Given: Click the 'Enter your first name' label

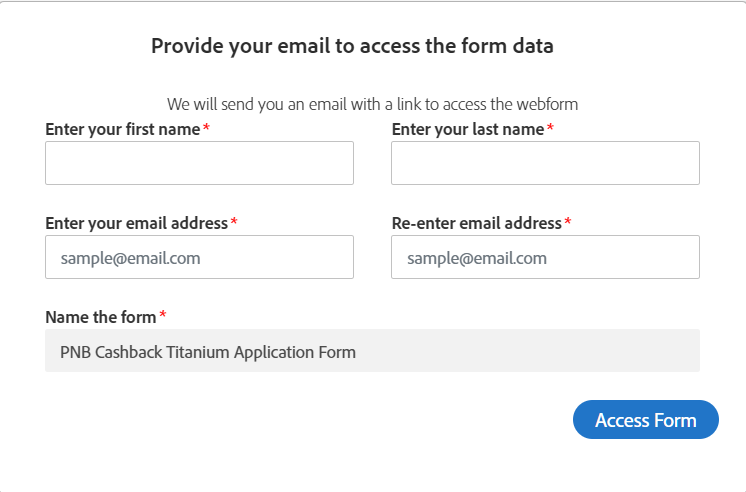Looking at the screenshot, I should tap(123, 129).
